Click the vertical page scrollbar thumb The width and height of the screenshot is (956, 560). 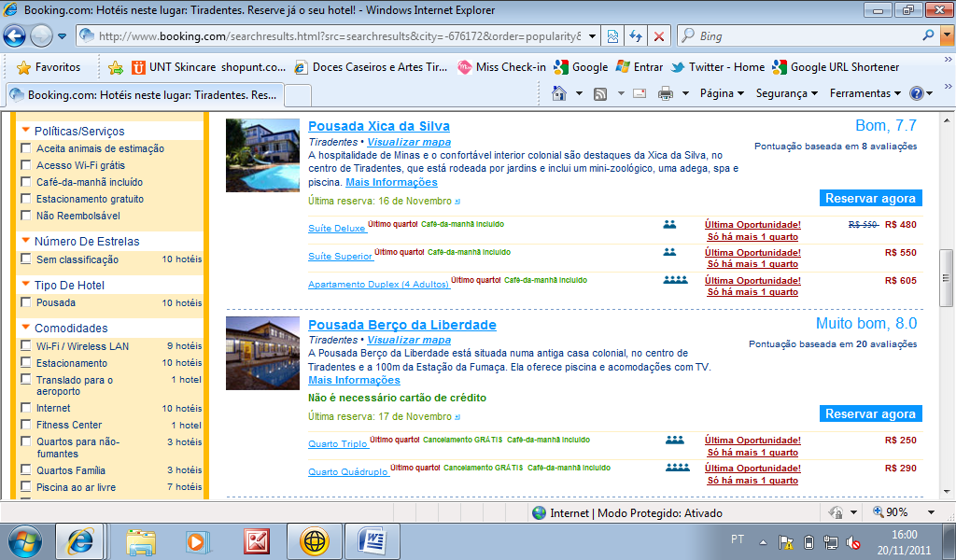point(947,277)
